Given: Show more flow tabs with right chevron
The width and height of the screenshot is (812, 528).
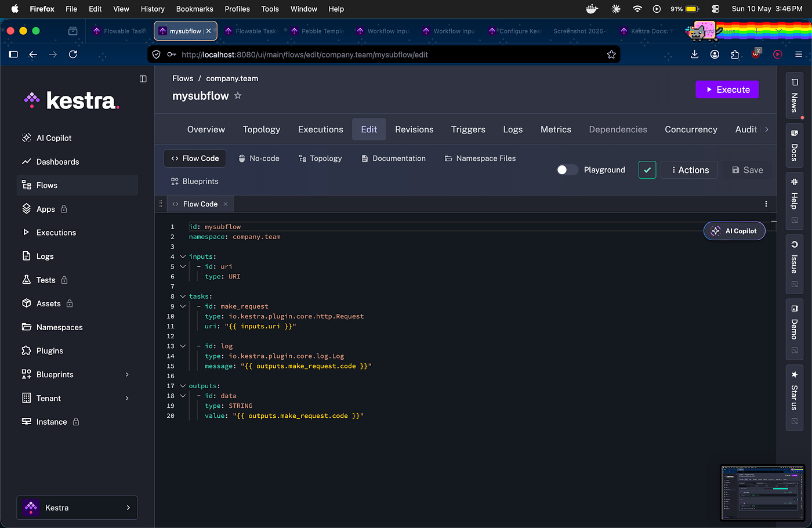Looking at the screenshot, I should [x=767, y=129].
